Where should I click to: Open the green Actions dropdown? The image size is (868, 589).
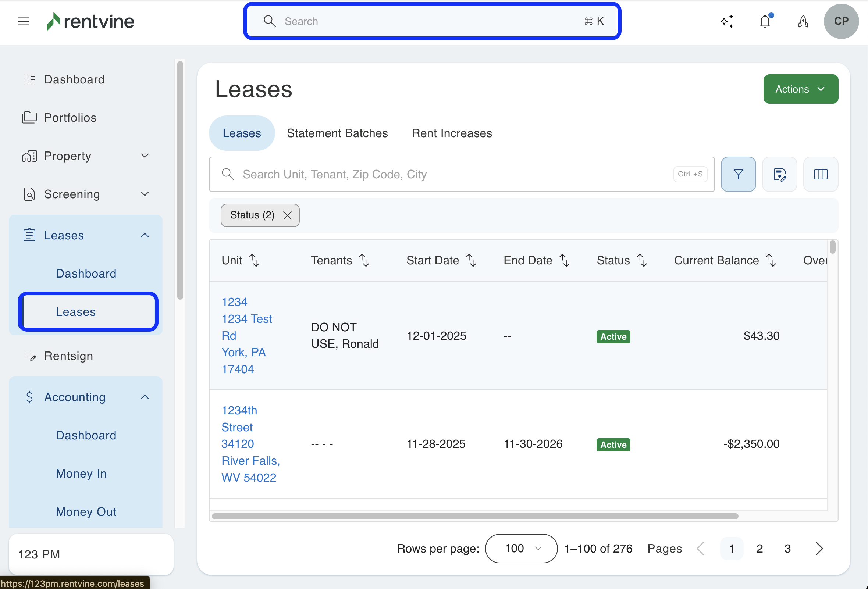(x=800, y=89)
